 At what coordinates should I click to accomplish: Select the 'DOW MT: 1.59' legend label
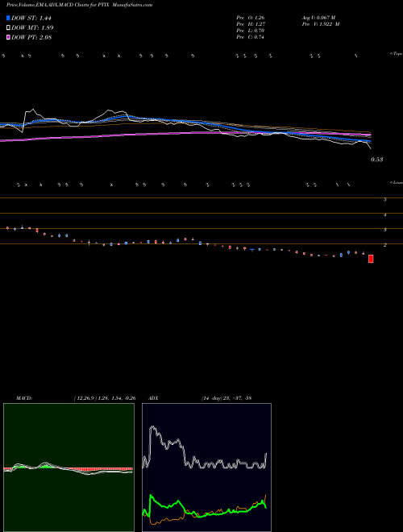[x=32, y=27]
